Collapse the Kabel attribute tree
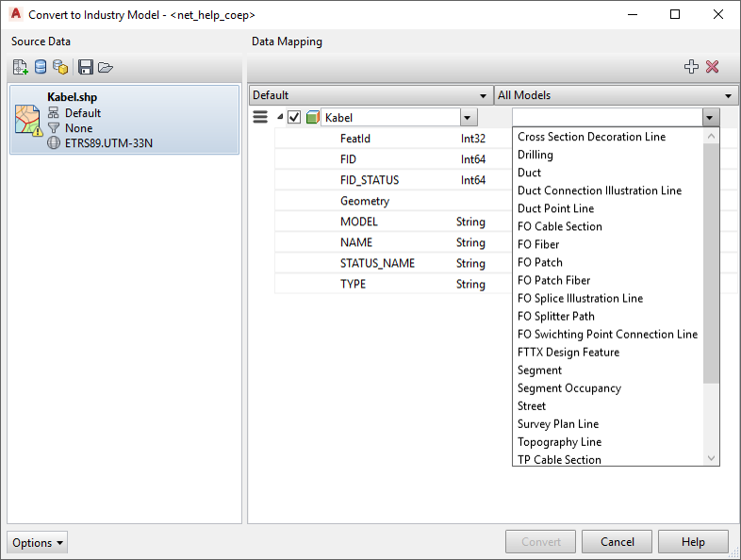741x560 pixels. click(279, 117)
